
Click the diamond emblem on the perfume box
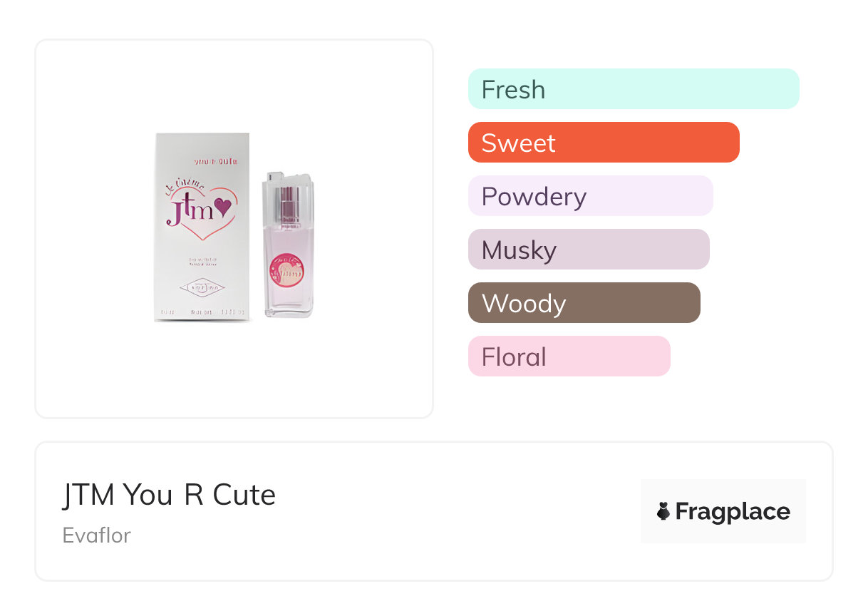point(201,288)
